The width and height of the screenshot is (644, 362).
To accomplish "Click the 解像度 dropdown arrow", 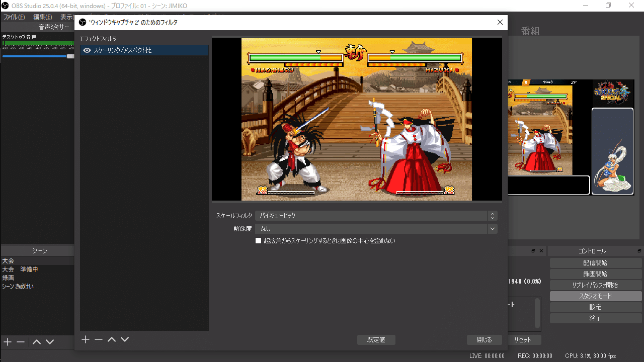I will (x=493, y=229).
